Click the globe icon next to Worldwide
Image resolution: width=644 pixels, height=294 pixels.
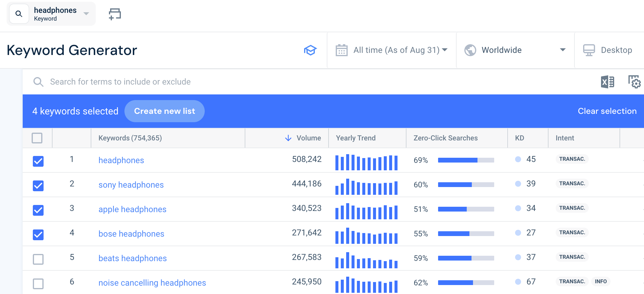coord(470,50)
